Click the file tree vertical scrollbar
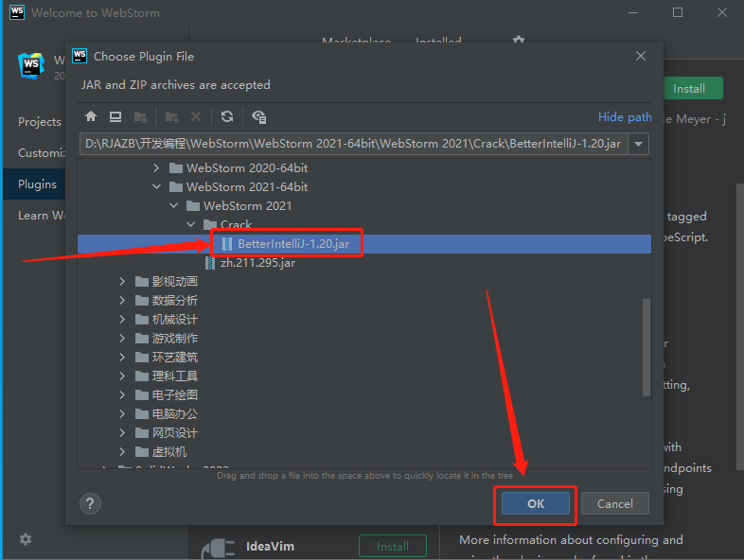This screenshot has height=560, width=744. click(647, 347)
